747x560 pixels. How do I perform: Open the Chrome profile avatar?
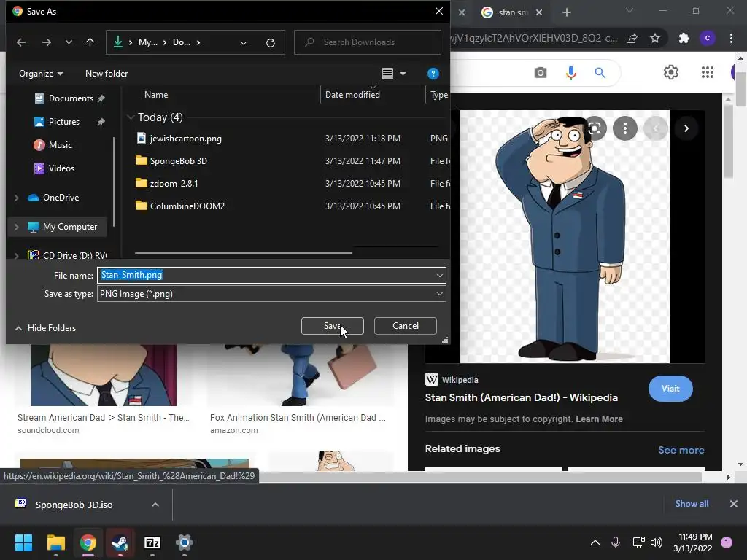click(708, 38)
